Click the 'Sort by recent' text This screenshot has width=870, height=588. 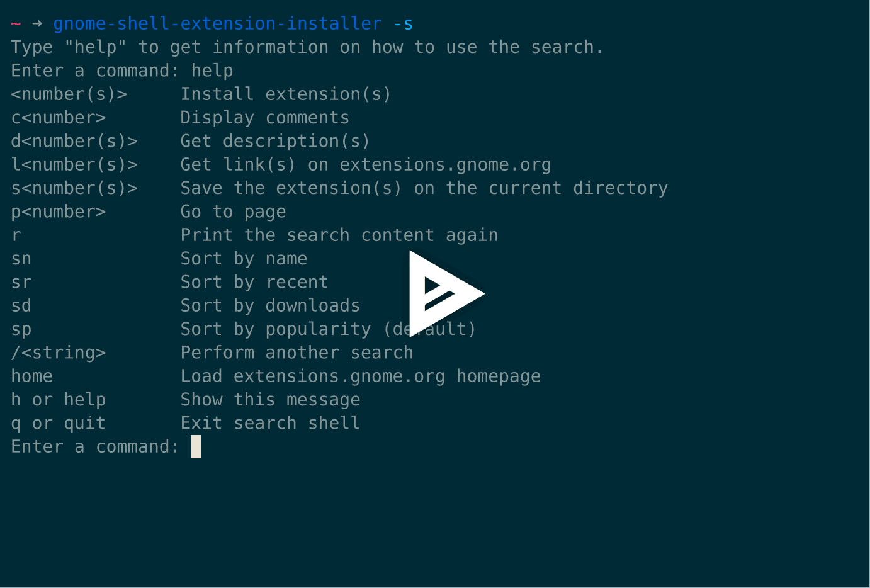[254, 282]
